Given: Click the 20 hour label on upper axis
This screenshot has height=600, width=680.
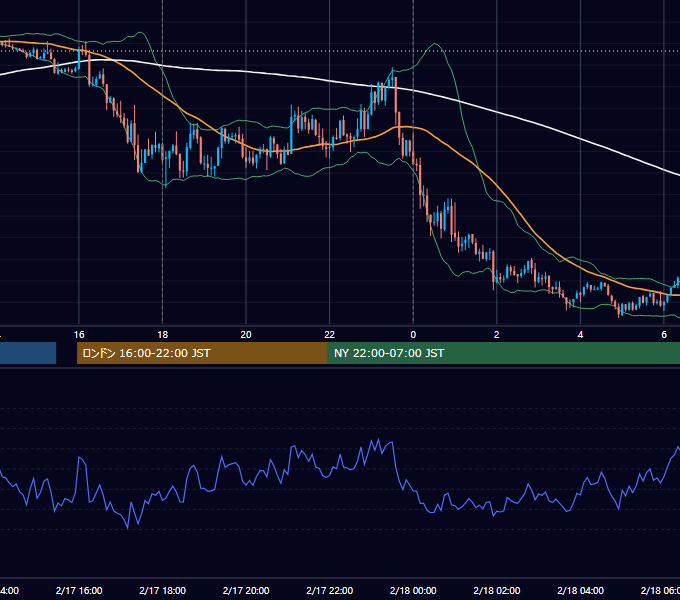Looking at the screenshot, I should 246,335.
